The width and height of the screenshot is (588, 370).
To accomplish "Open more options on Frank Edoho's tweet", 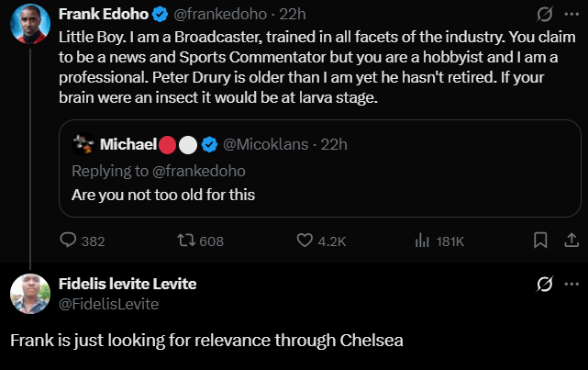I will pos(569,16).
